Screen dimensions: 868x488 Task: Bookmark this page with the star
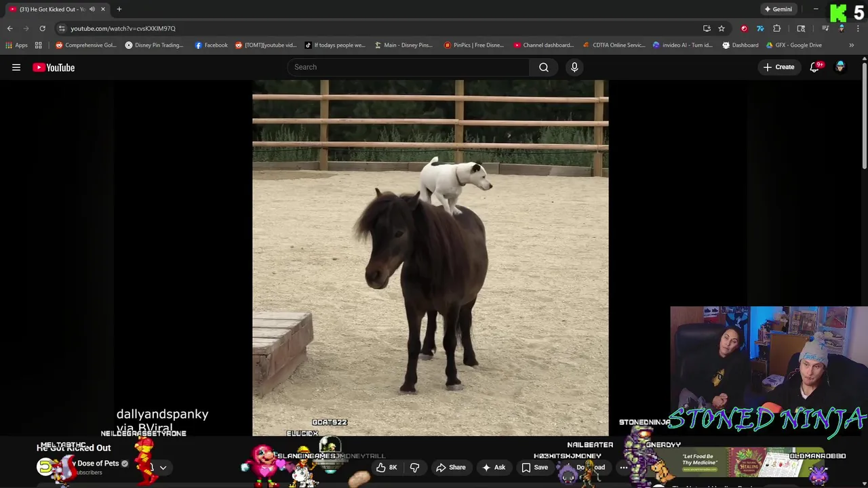coord(722,28)
